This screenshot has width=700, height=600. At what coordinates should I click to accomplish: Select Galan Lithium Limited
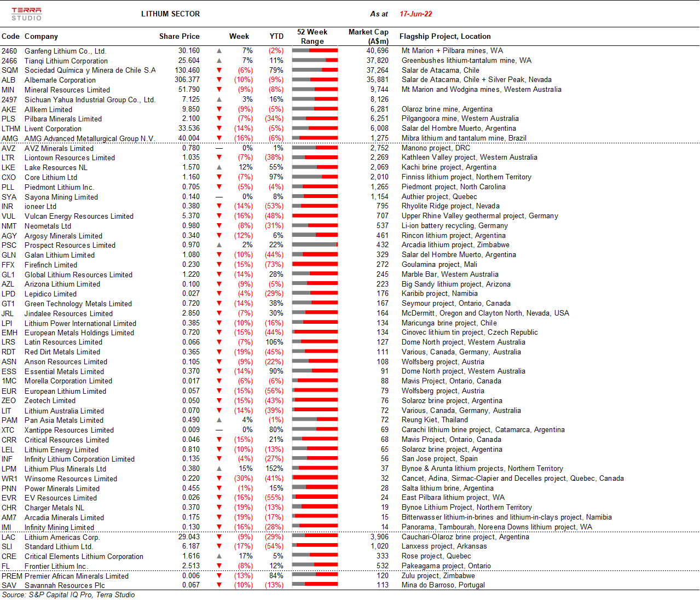(60, 255)
